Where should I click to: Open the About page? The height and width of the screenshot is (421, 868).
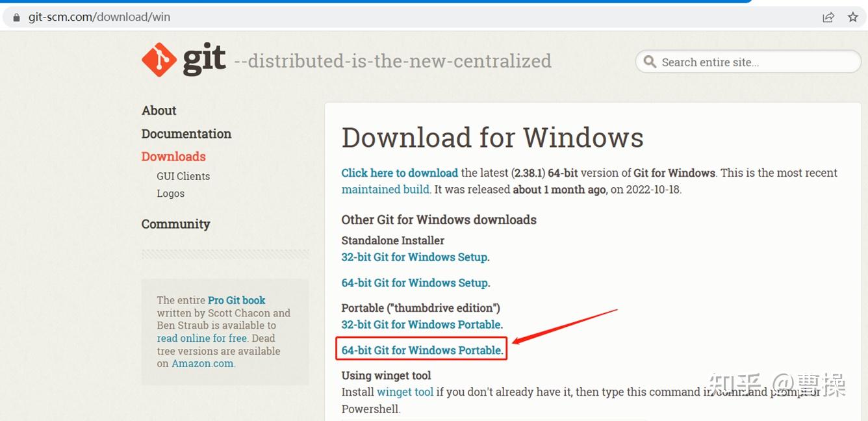pyautogui.click(x=159, y=110)
